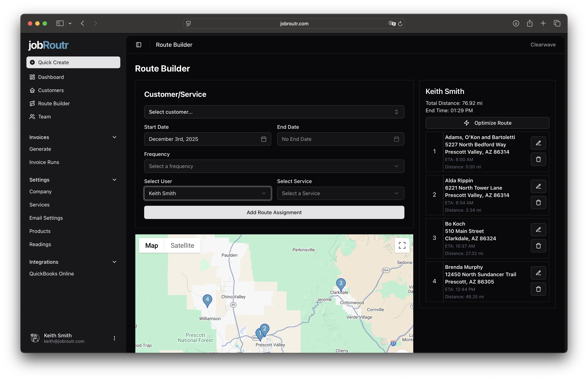Image resolution: width=588 pixels, height=380 pixels.
Task: Open Dashboard in the sidebar
Action: [73, 77]
